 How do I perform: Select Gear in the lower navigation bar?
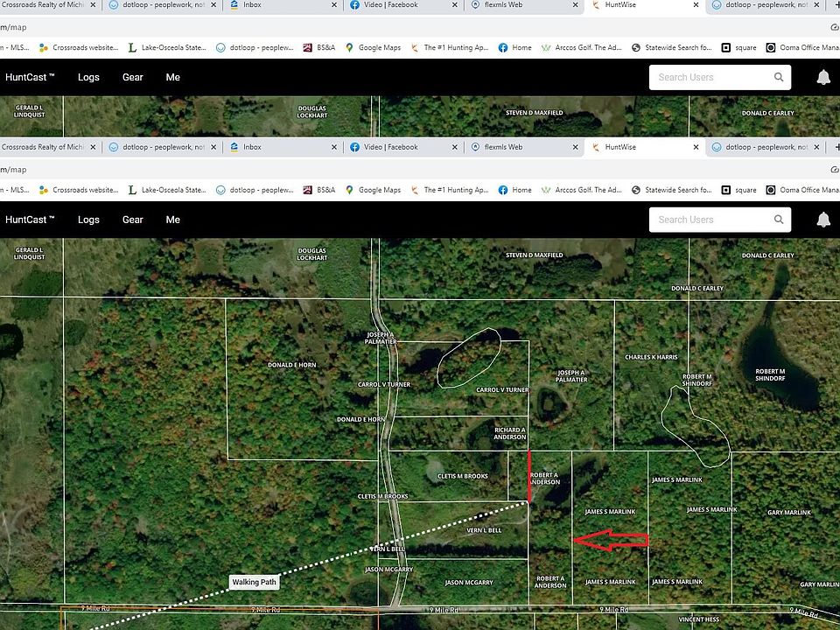[133, 220]
